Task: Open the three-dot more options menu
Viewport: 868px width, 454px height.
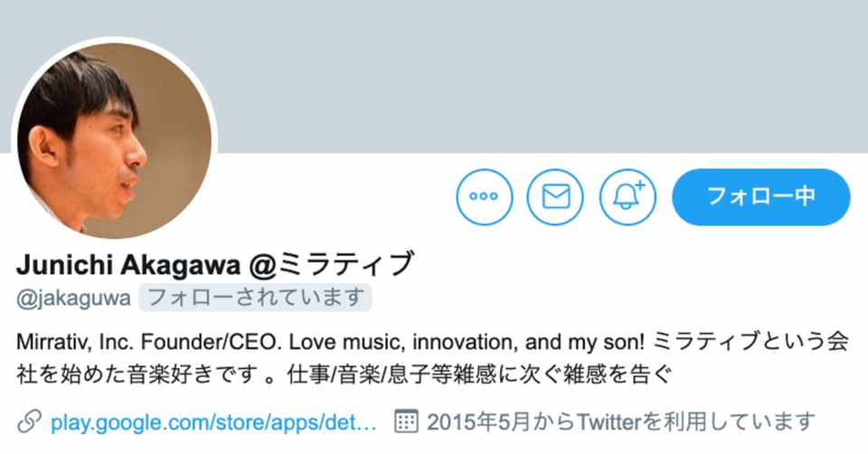Action: [x=485, y=196]
